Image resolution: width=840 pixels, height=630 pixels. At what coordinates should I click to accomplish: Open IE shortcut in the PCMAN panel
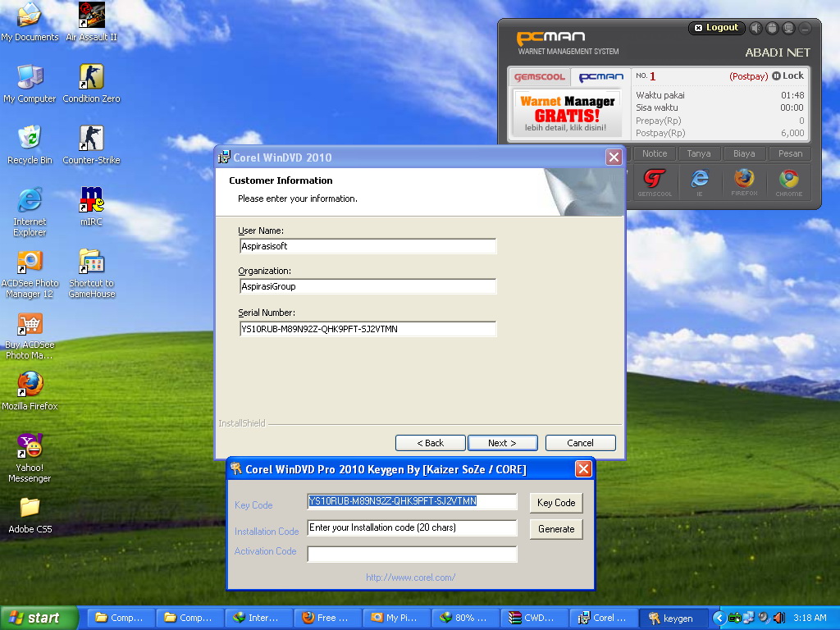click(700, 182)
